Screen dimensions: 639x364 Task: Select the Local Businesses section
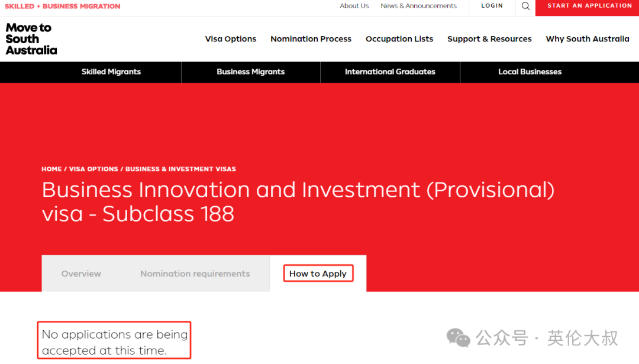coord(530,72)
